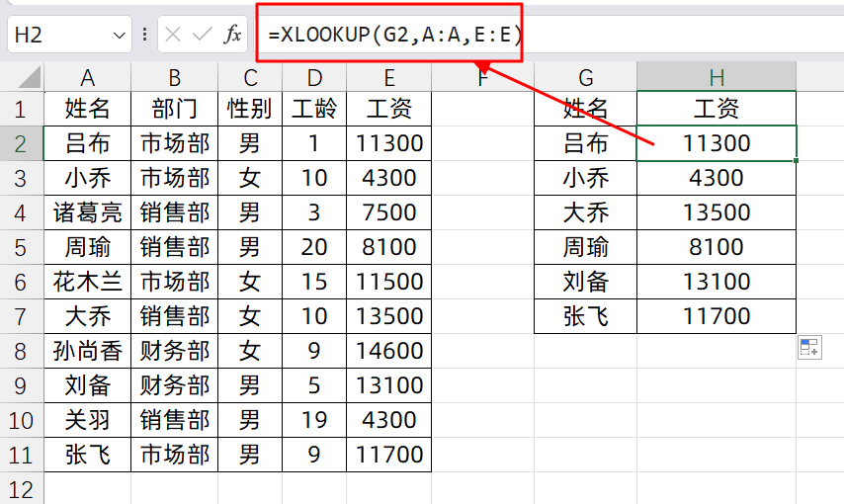Select cell A6 with 花木兰
The width and height of the screenshot is (844, 504).
pyautogui.click(x=88, y=282)
